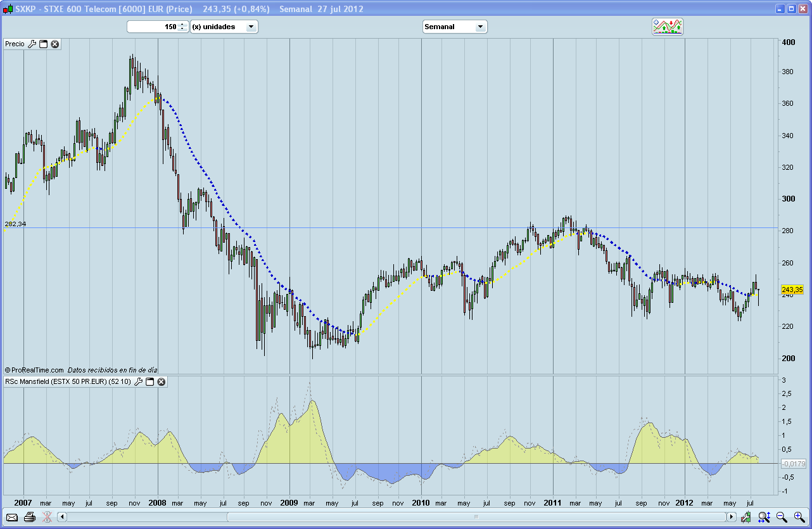Increase the units value with stepper arrows
Viewport: 812px width, 529px height.
pyautogui.click(x=182, y=25)
